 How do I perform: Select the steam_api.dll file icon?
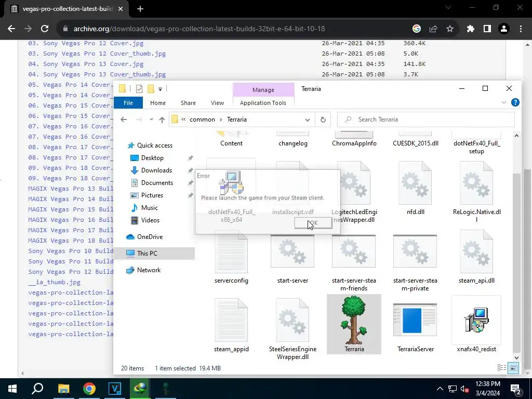click(476, 252)
